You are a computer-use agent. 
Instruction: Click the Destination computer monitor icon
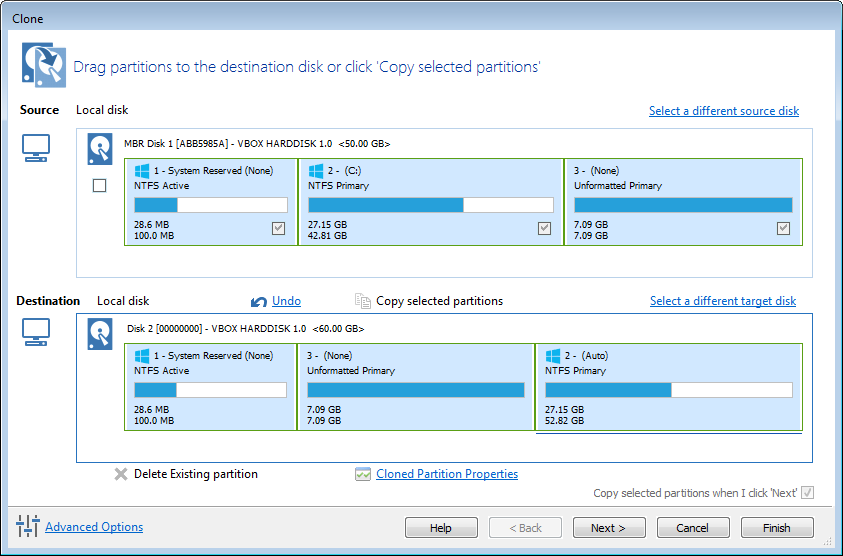36,332
